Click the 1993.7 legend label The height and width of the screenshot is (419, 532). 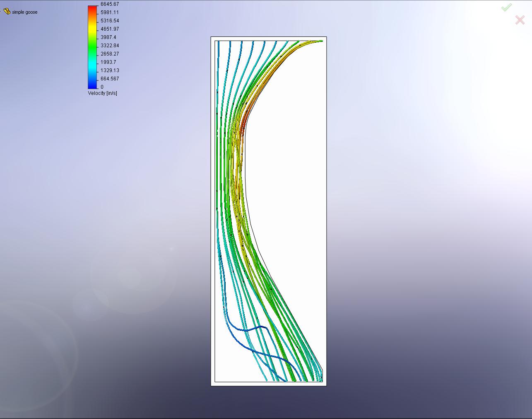108,62
